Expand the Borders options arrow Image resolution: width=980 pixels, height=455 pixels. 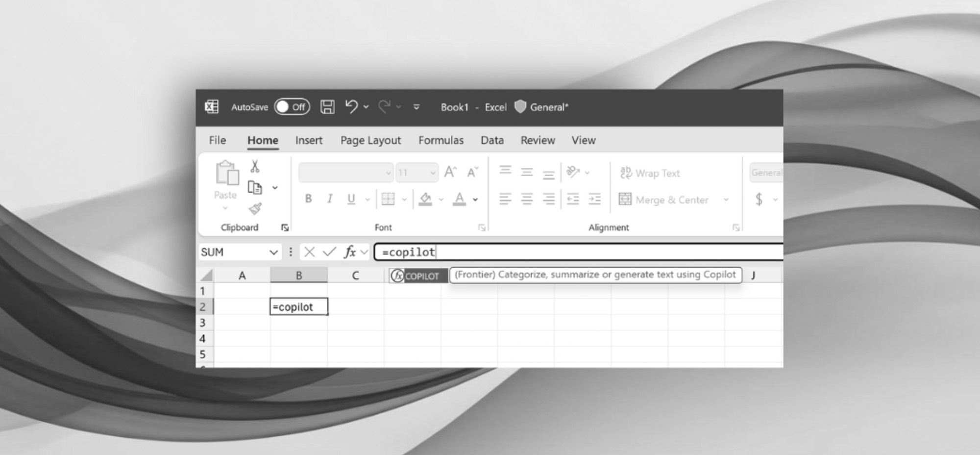click(404, 200)
